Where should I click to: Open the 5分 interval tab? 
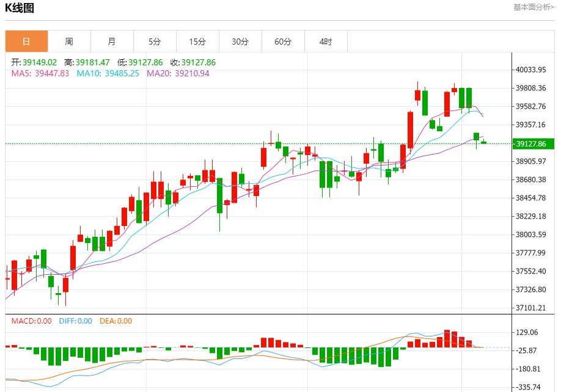155,42
